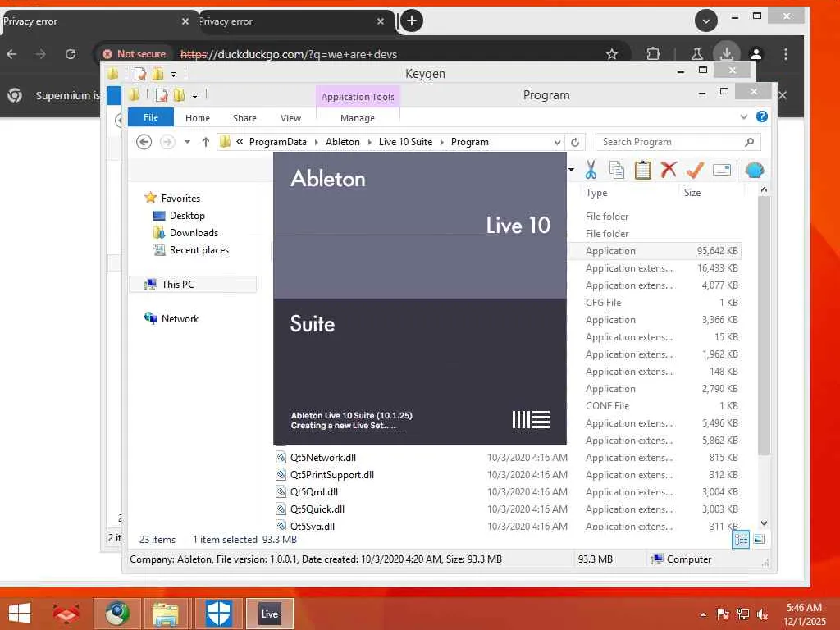
Task: Sort files by the Size column
Action: coord(692,192)
